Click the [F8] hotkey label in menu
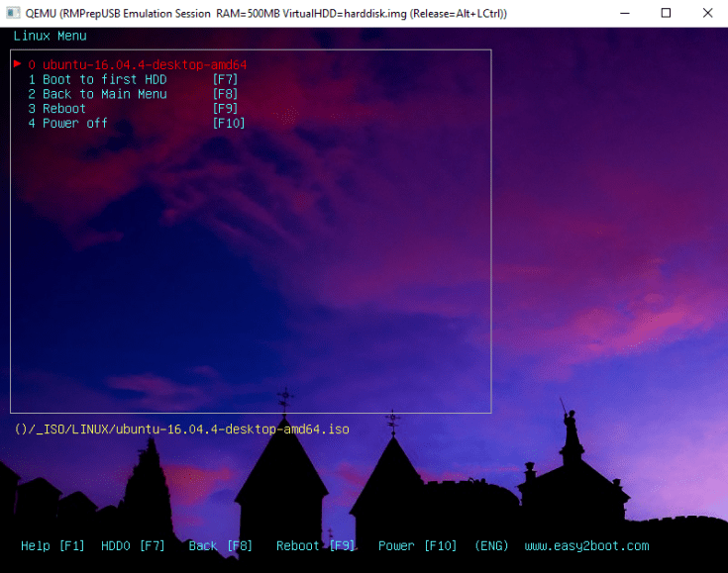728x573 pixels. coord(225,94)
